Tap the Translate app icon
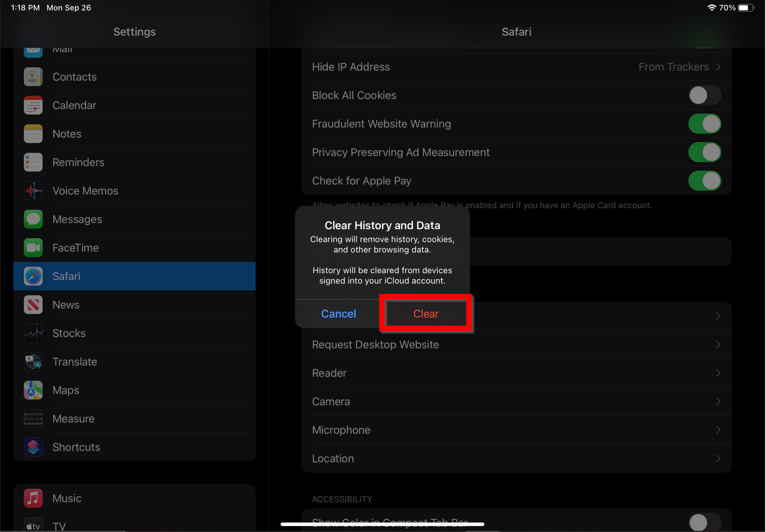 (x=33, y=362)
